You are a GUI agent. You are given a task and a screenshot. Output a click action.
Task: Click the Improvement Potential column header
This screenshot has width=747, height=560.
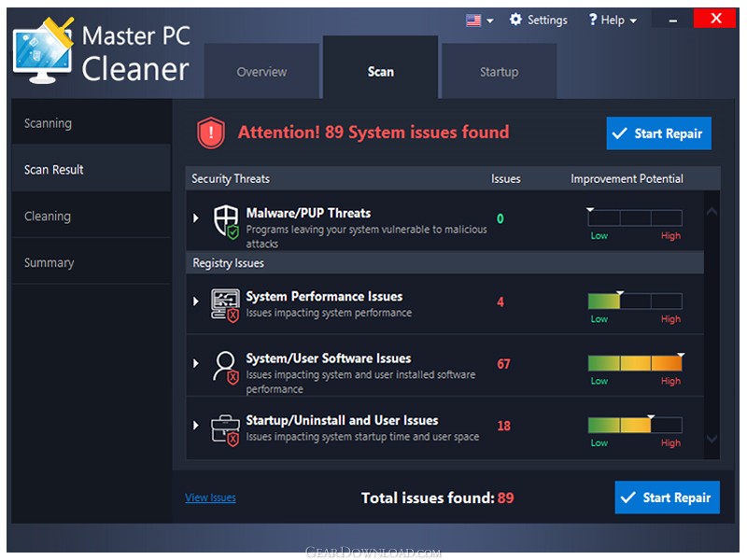[627, 178]
